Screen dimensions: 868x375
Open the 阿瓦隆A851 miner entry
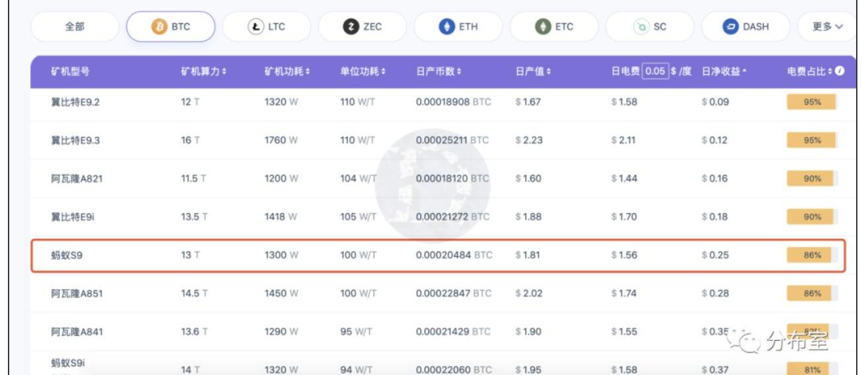click(77, 293)
